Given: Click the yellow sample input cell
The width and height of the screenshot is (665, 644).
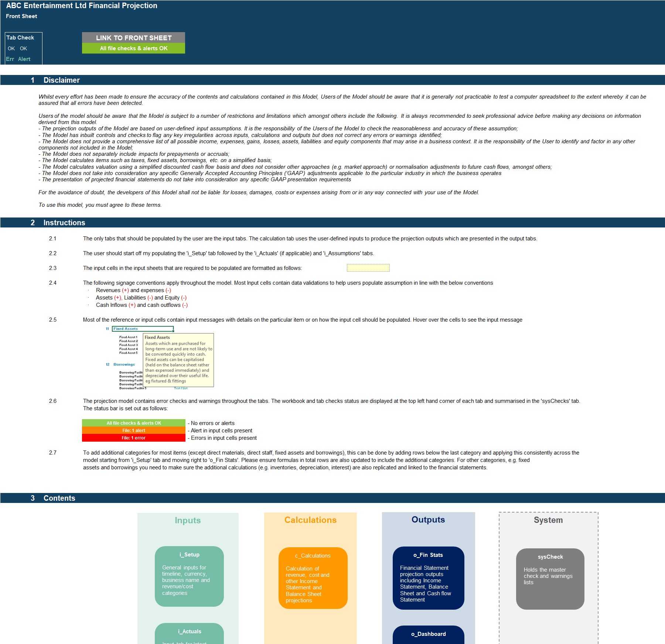Looking at the screenshot, I should (368, 268).
